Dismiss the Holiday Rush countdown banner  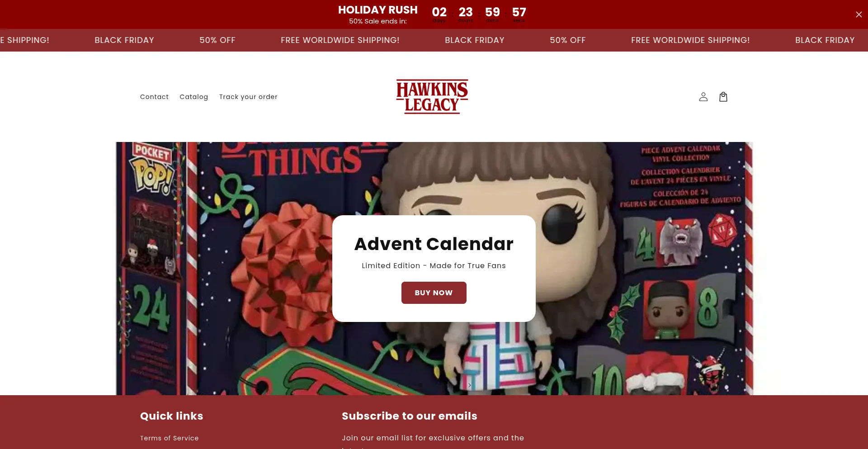click(x=859, y=14)
